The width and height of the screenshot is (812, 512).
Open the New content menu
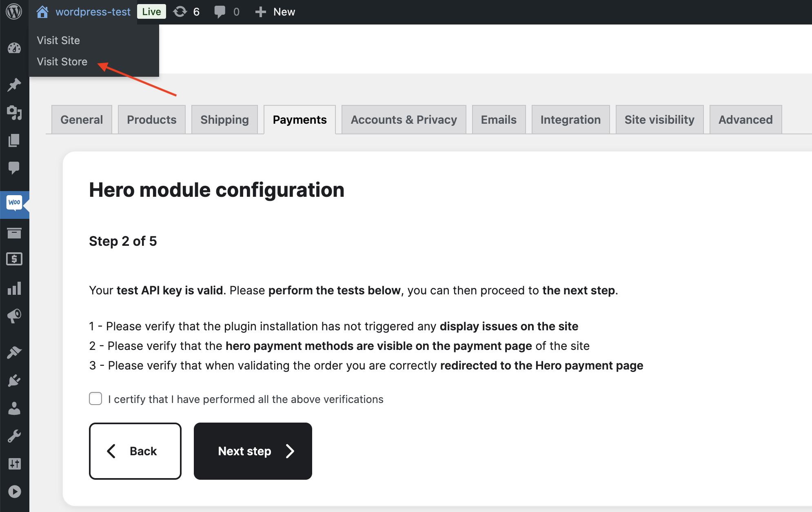click(275, 12)
